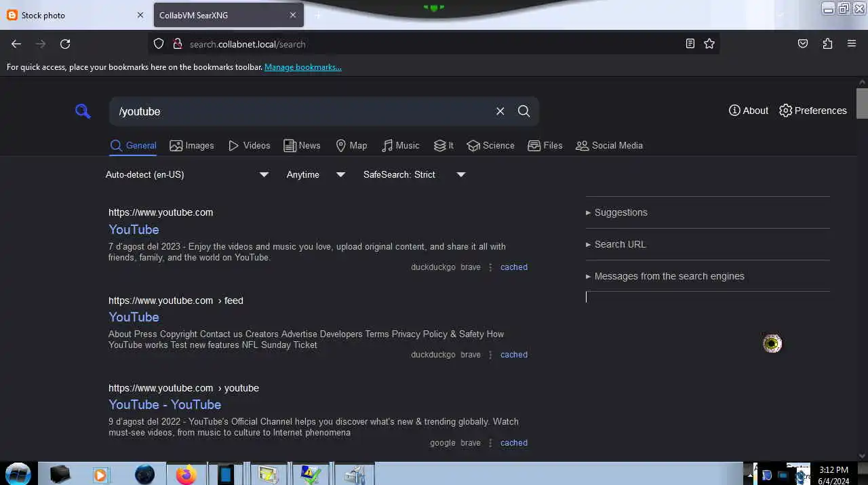Switch to the Map category
Screen dimensions: 868x485
pyautogui.click(x=351, y=145)
